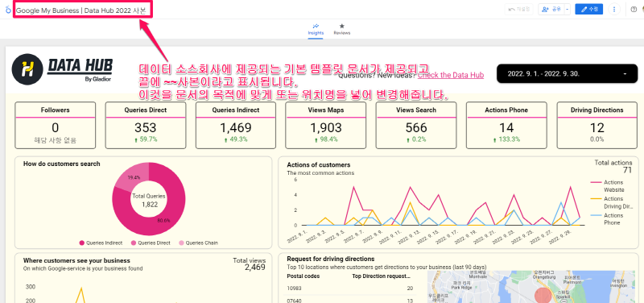Select the Queries Direct scorecard value 353
This screenshot has height=303, width=644.
(146, 127)
